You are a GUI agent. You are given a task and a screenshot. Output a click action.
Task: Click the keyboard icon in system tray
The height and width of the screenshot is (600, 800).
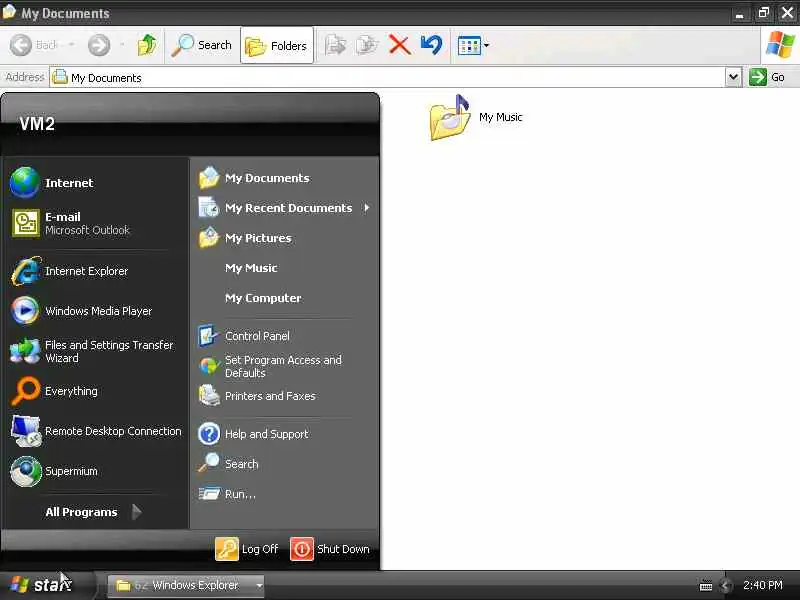coord(706,586)
